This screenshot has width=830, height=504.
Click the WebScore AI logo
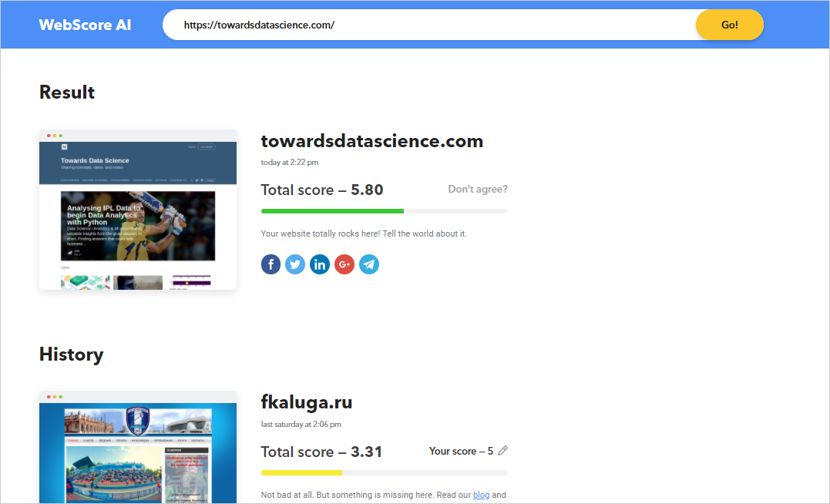tap(85, 25)
